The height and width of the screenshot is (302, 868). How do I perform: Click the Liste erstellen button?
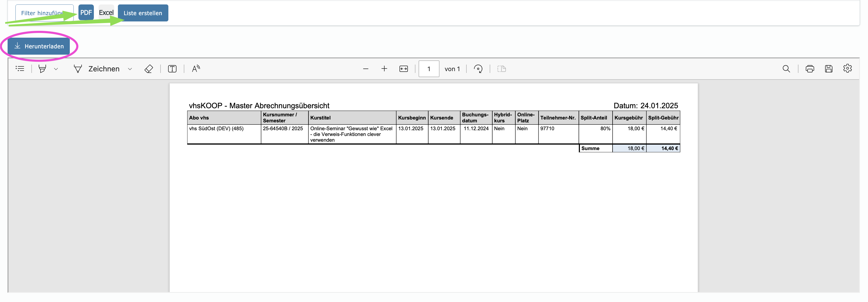point(143,13)
